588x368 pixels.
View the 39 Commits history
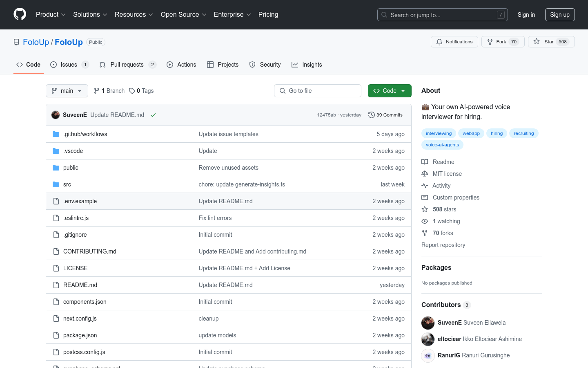385,115
